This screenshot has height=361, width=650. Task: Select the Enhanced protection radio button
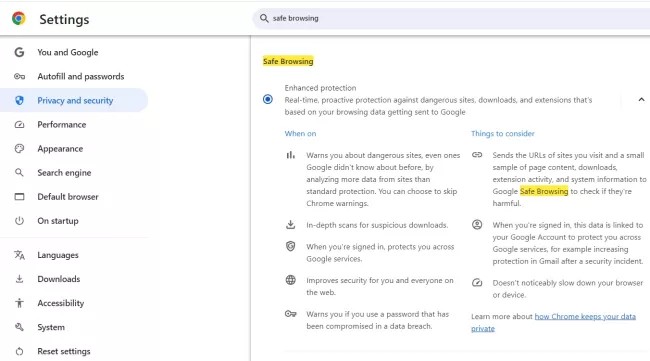click(x=268, y=99)
